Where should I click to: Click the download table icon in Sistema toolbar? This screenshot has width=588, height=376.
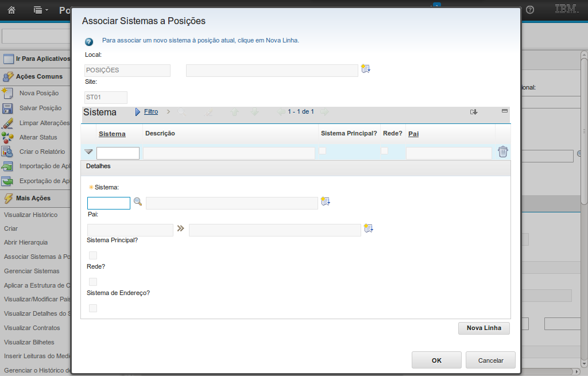474,112
